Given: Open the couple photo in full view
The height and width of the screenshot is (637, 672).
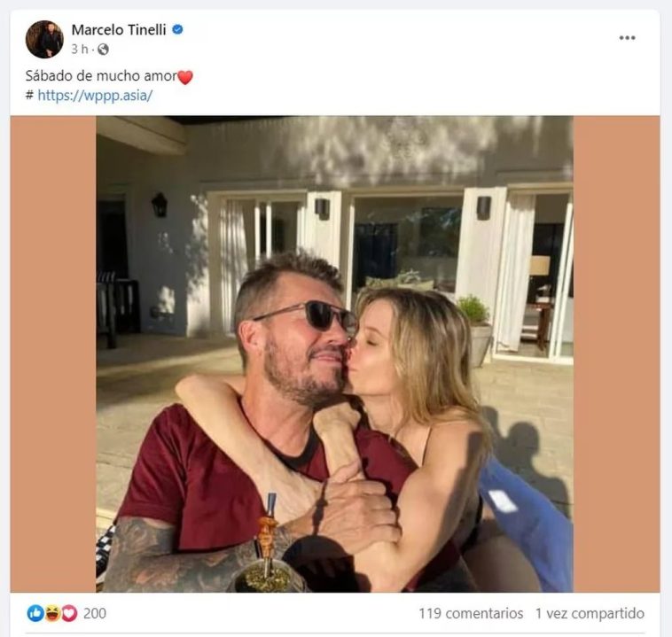Looking at the screenshot, I should 334,354.
